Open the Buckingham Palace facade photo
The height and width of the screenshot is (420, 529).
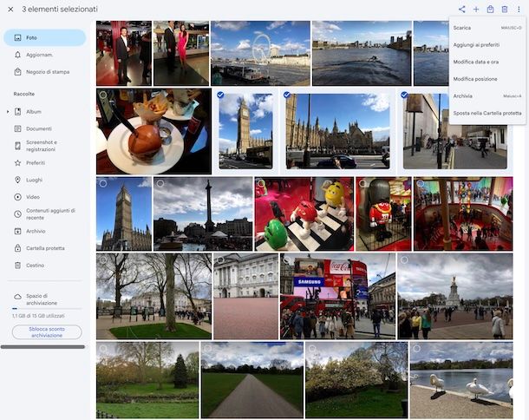point(246,297)
